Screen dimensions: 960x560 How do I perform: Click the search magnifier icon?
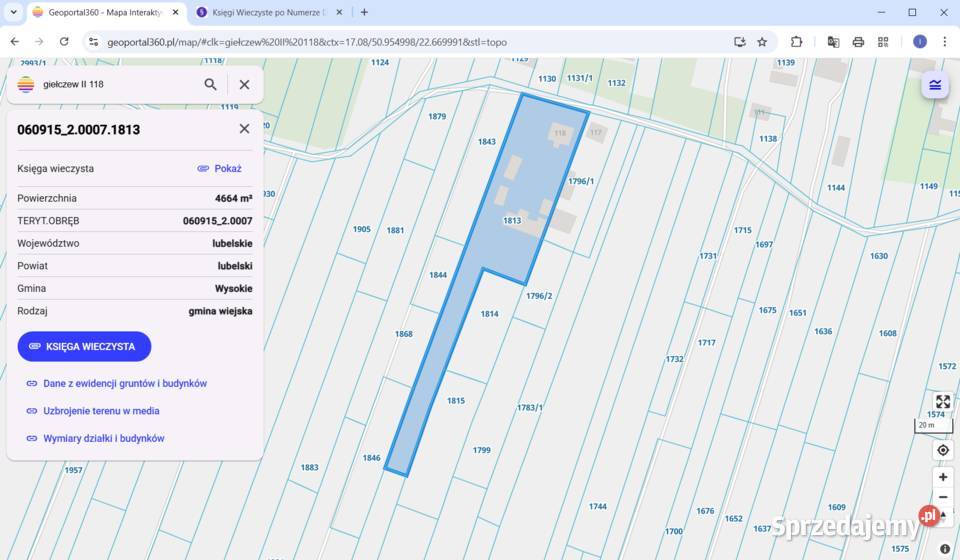pyautogui.click(x=210, y=84)
